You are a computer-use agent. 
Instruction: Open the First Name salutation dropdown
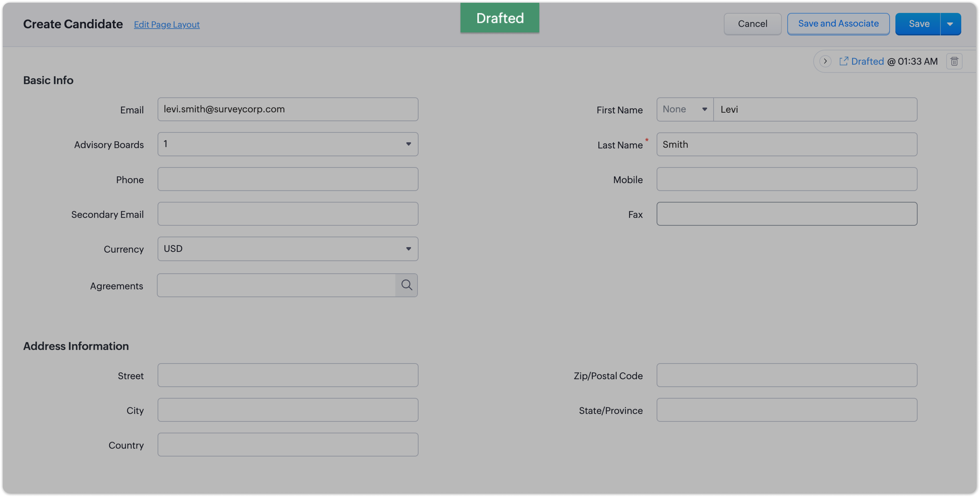(x=684, y=110)
